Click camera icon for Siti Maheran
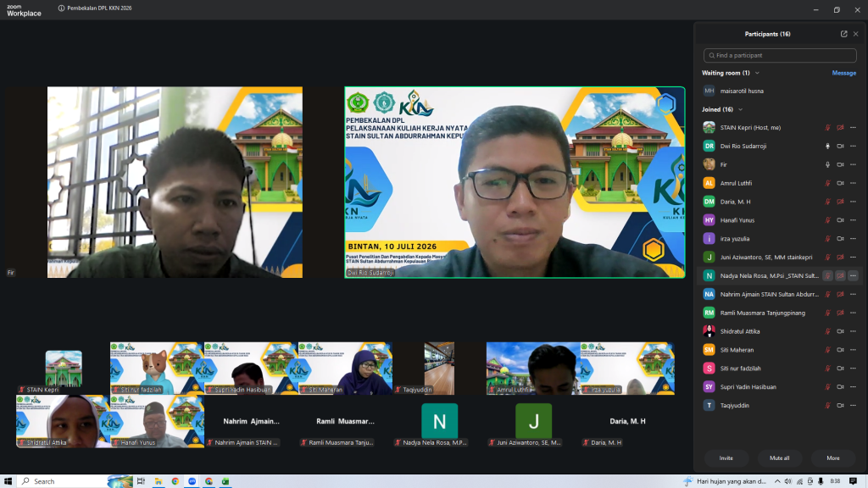This screenshot has width=868, height=488. click(840, 350)
